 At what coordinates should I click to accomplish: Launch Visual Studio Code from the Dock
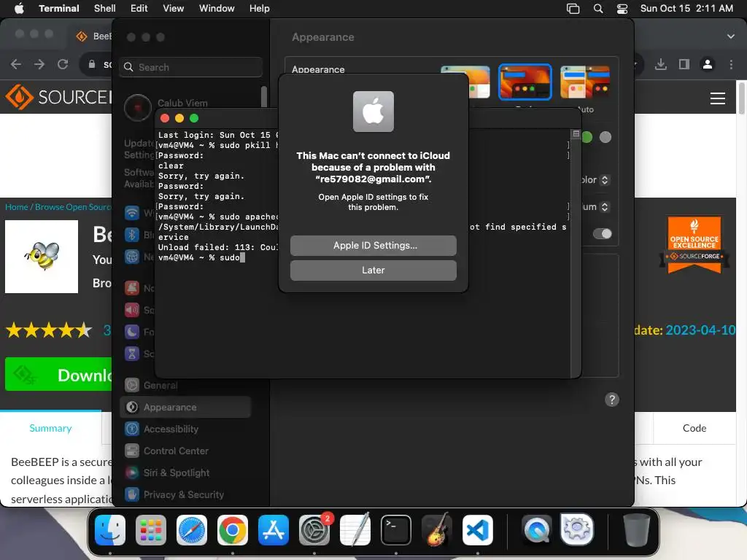pos(477,530)
